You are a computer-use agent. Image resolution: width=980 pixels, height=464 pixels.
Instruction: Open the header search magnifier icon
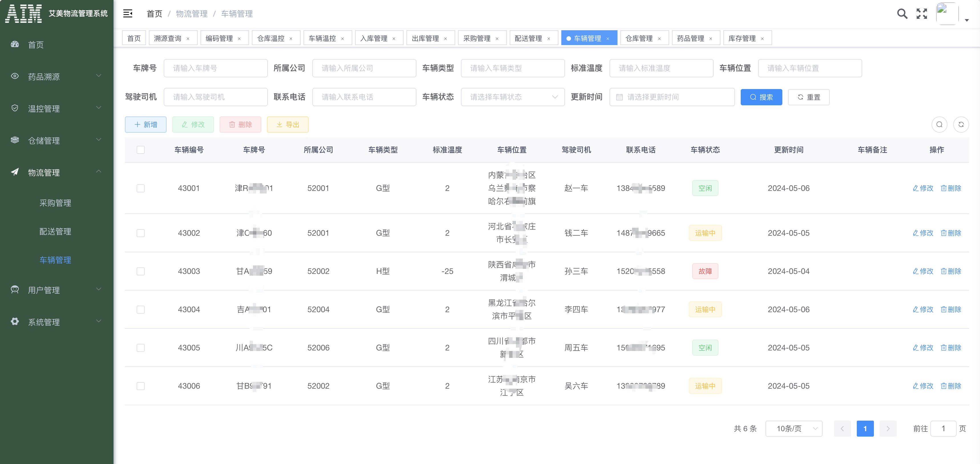tap(902, 14)
